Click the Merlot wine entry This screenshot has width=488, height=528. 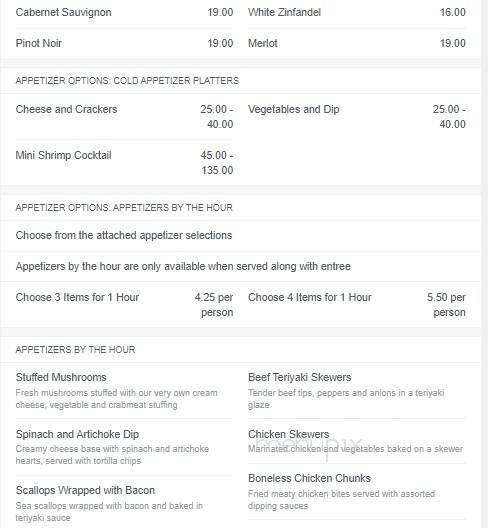(263, 43)
